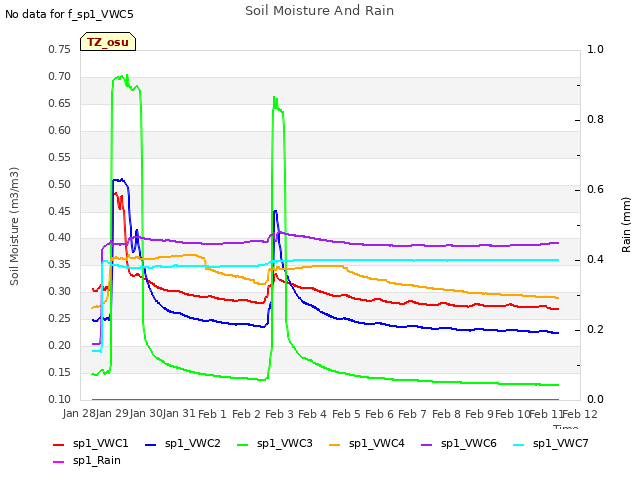
Task: Click the 0.30 left axis value
Action: [60, 291]
